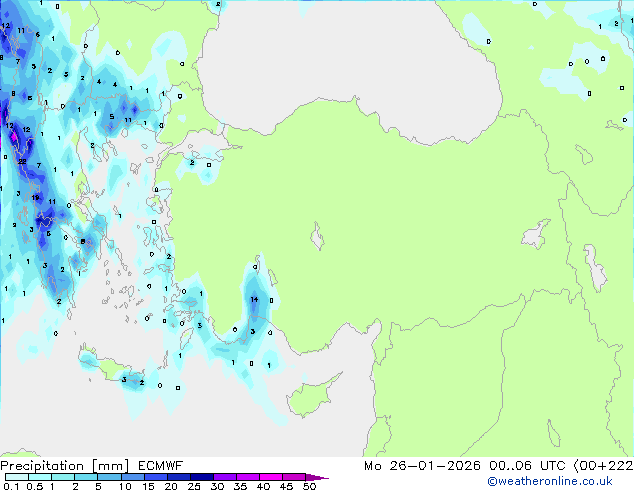
Task: Click the arrow tip beyond 50 on the legend
Action: [317, 477]
